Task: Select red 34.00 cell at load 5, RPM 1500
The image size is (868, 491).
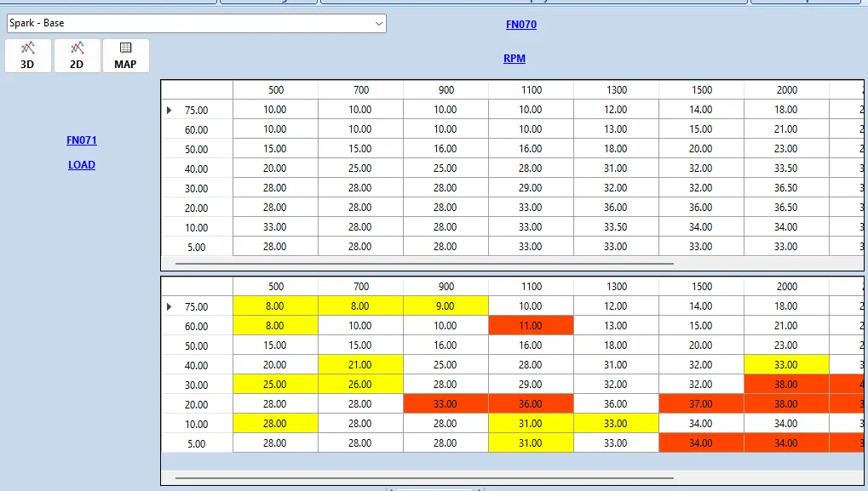Action: pos(701,443)
